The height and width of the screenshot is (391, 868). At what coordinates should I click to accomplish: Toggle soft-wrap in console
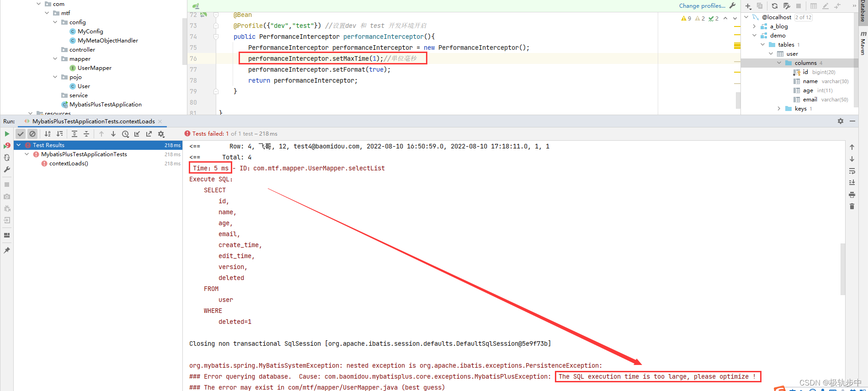coord(852,171)
